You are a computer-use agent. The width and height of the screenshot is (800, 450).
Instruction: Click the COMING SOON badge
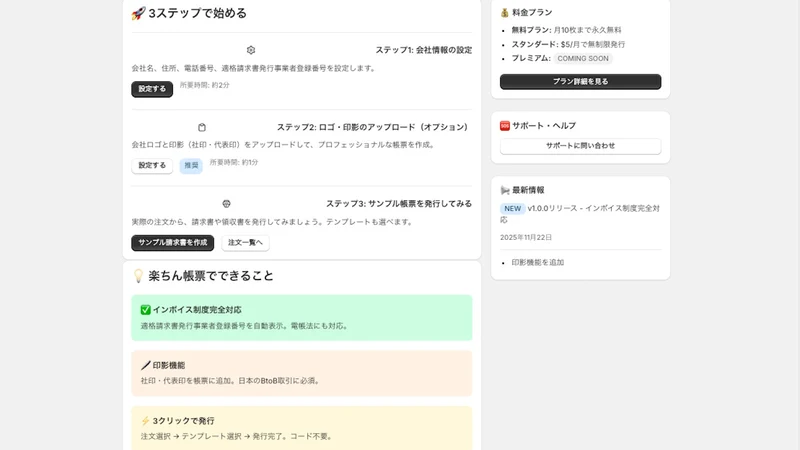(583, 59)
